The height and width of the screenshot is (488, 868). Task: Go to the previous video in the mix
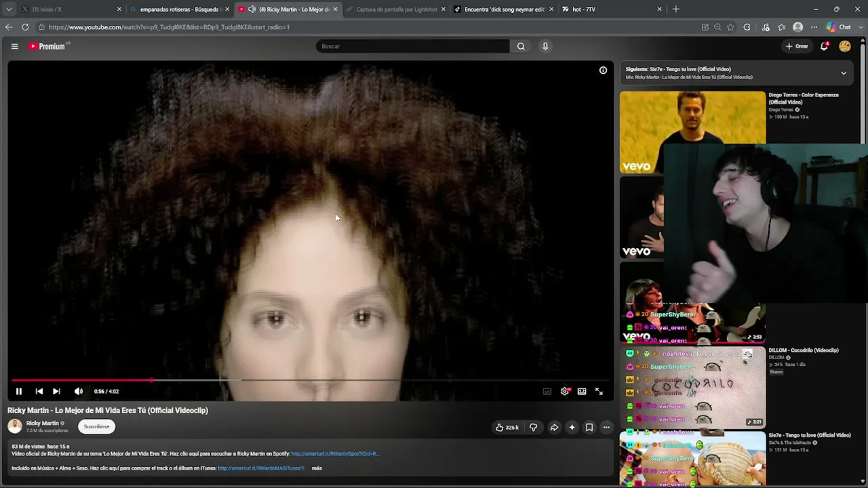(x=39, y=391)
